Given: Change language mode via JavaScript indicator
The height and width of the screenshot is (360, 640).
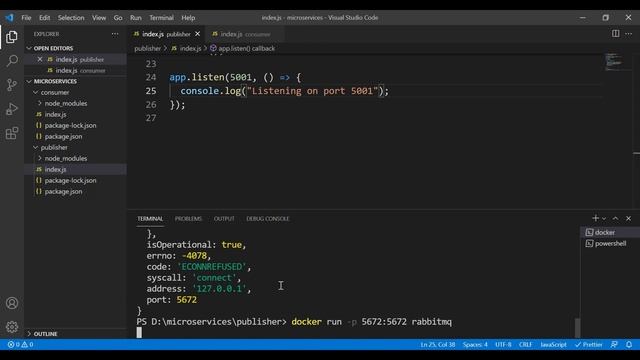Looking at the screenshot, I should coord(553,344).
